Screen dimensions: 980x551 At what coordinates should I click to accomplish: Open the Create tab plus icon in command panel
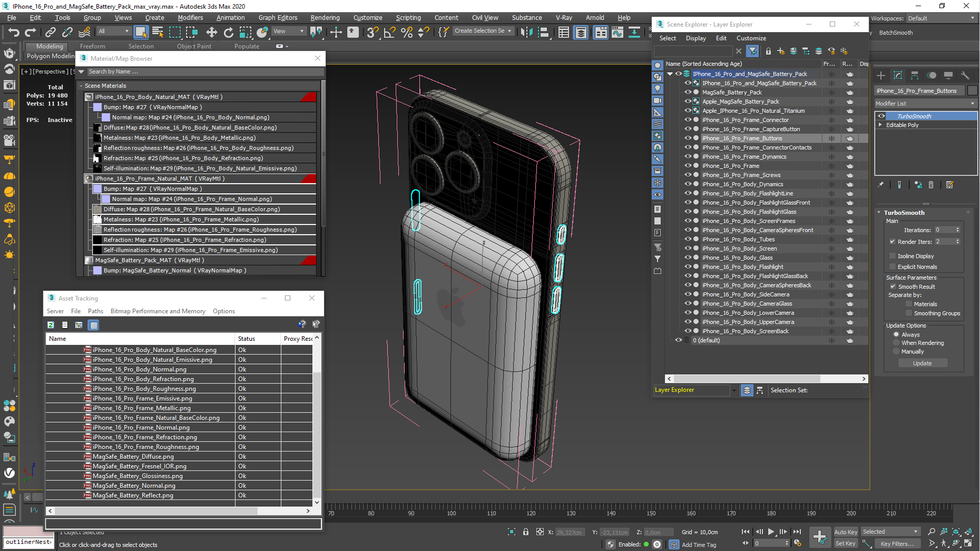[881, 76]
